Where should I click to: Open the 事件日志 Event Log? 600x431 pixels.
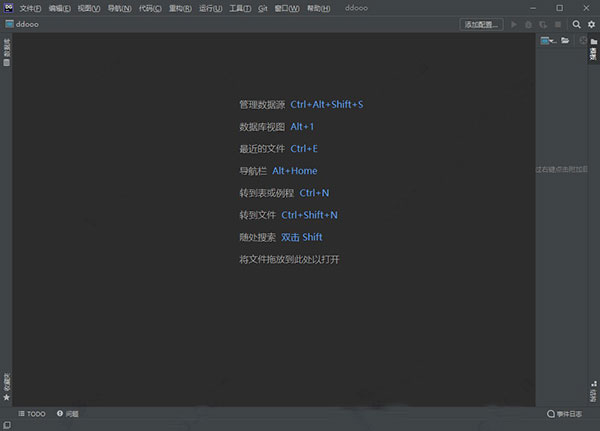(564, 414)
